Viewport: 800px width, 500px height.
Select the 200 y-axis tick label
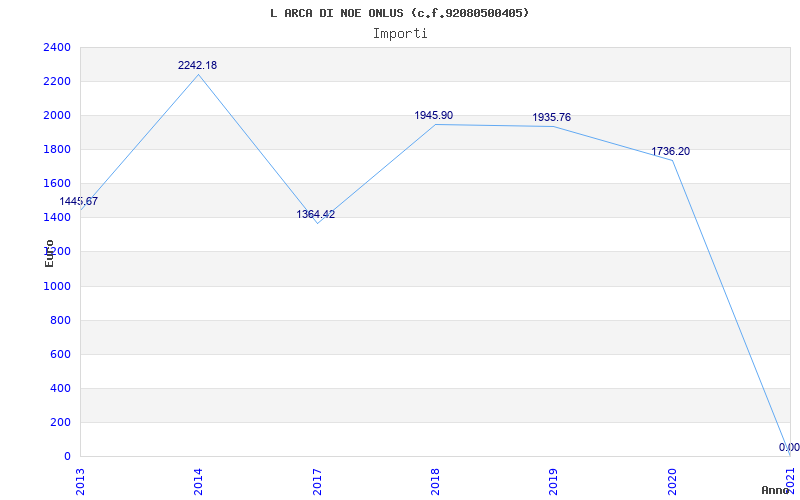tap(61, 422)
